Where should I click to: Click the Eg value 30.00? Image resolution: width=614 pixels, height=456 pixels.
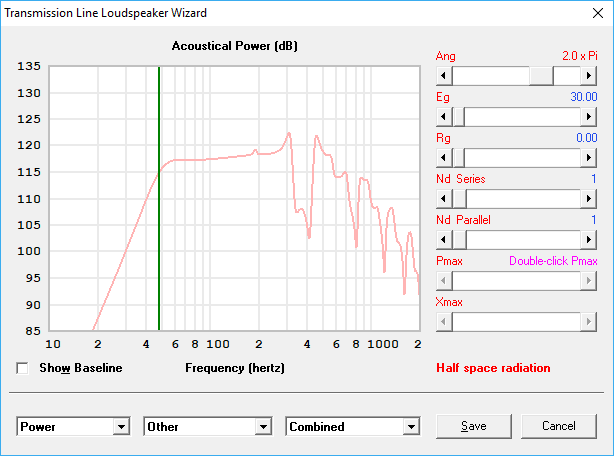click(584, 97)
